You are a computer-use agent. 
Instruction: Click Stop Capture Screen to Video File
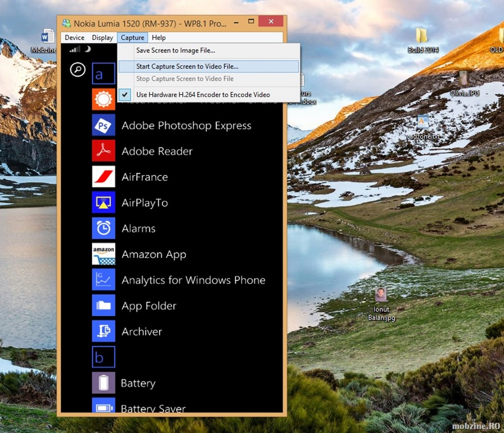[209, 79]
